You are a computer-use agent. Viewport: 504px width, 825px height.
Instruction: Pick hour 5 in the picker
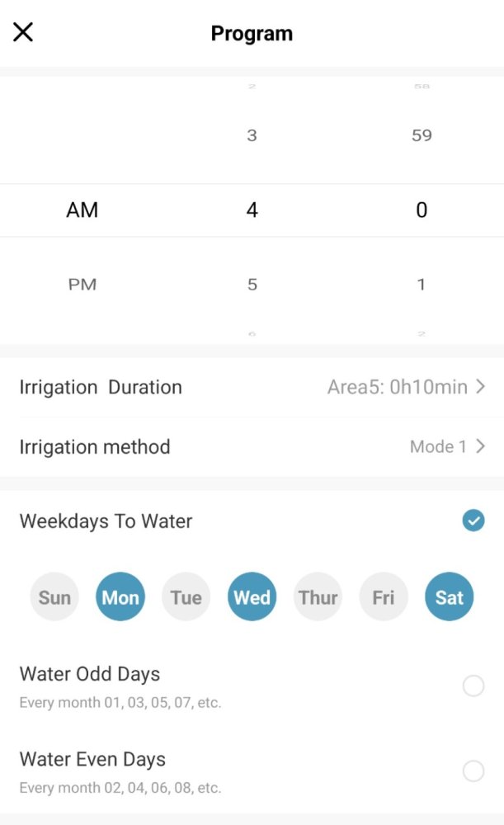point(252,284)
